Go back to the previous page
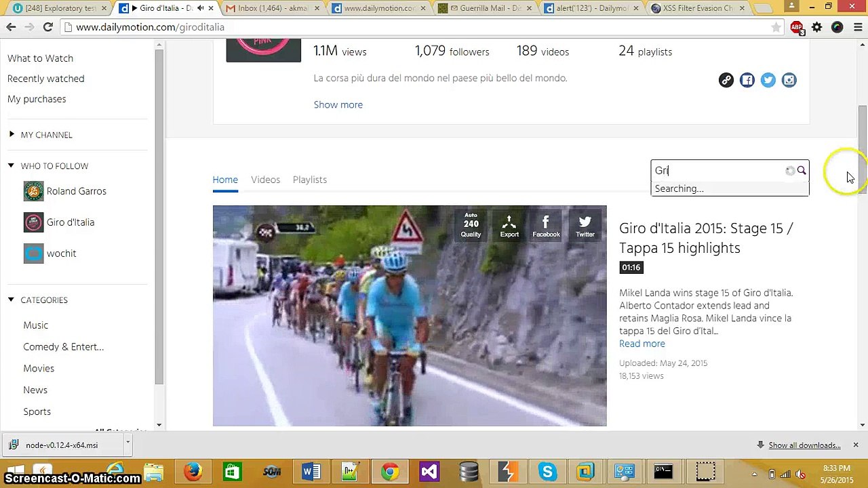 (11, 27)
